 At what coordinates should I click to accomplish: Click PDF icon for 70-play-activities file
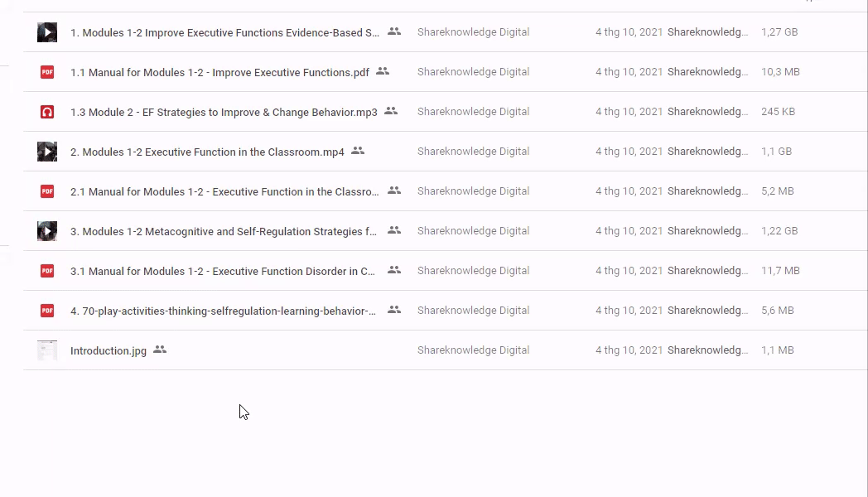pos(47,311)
